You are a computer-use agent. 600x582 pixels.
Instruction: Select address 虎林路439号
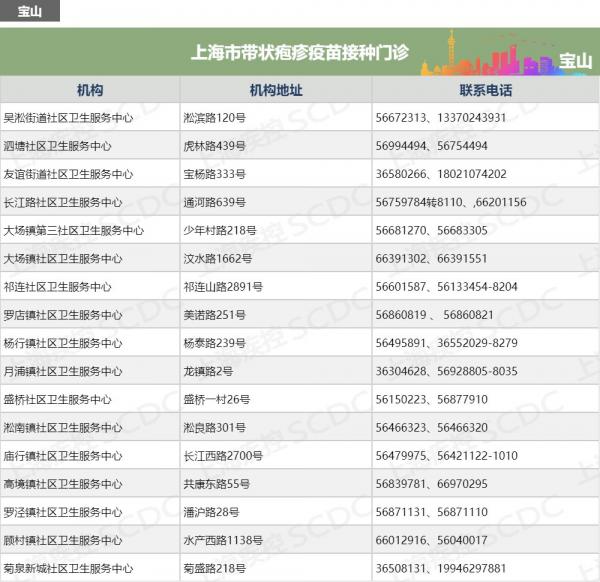214,146
